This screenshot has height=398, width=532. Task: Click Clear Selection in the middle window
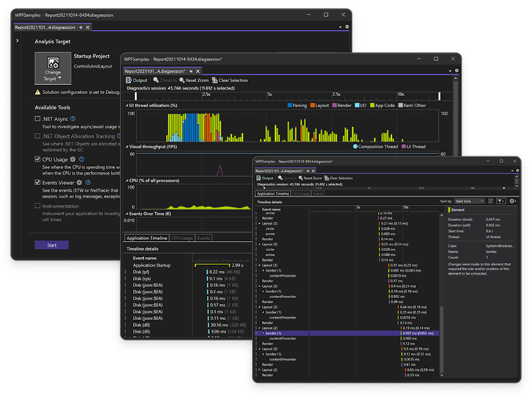pyautogui.click(x=230, y=81)
